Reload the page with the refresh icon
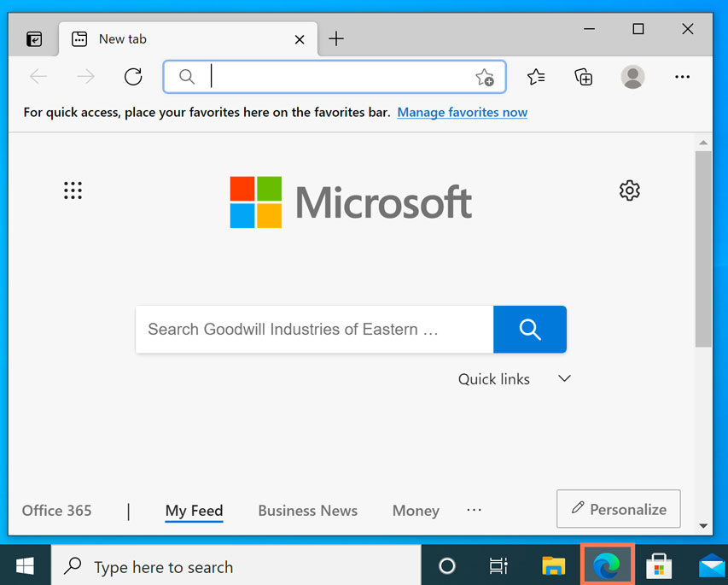Viewport: 728px width, 585px height. click(x=133, y=76)
